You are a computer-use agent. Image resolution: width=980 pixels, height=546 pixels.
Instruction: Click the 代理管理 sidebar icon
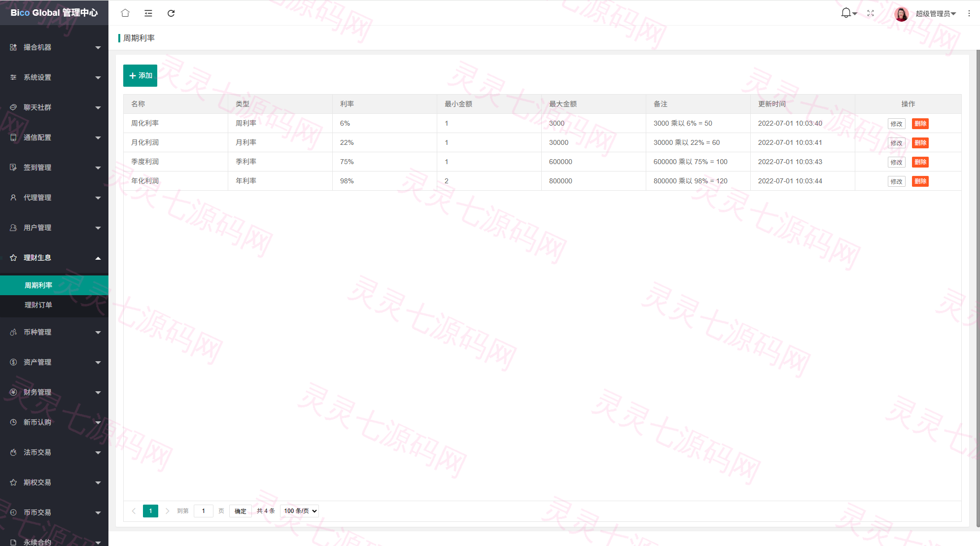[13, 198]
